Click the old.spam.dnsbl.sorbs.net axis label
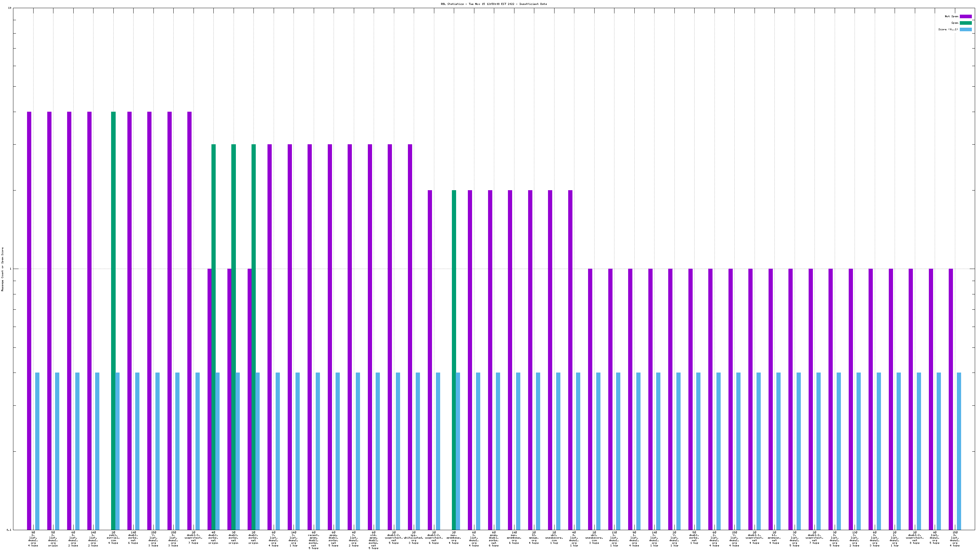This screenshot has height=551, width=980. (x=374, y=540)
